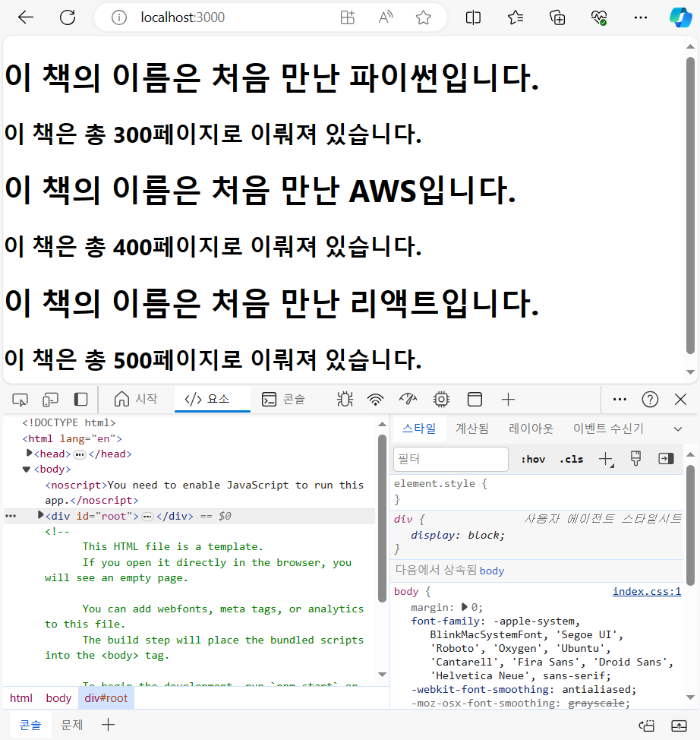Open the Memory chip tool
This screenshot has width=700, height=740.
point(442,400)
